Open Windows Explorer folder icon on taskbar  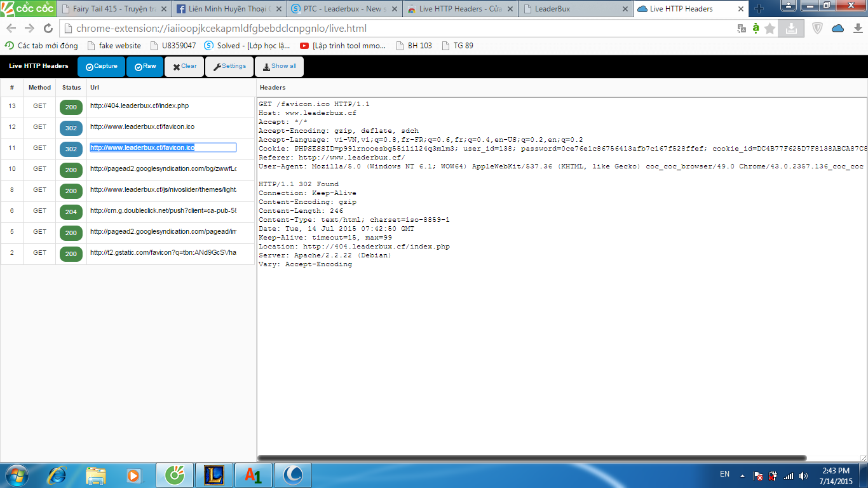(x=96, y=475)
